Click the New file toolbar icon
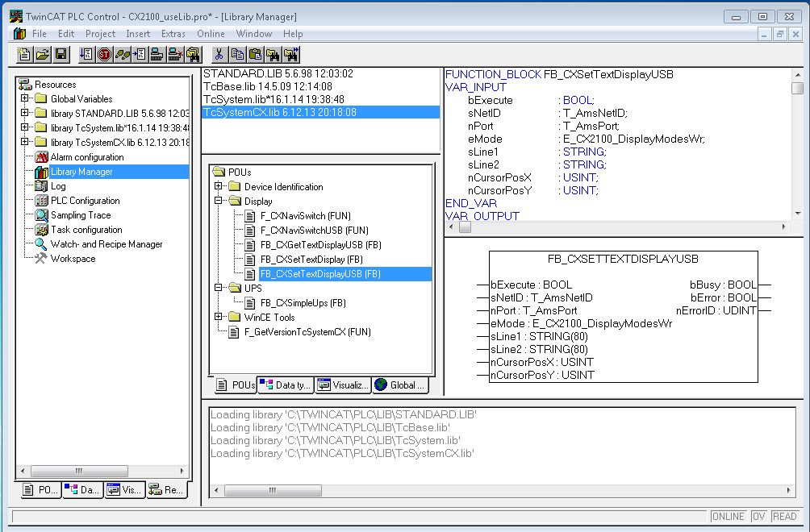The height and width of the screenshot is (532, 810). coord(24,54)
